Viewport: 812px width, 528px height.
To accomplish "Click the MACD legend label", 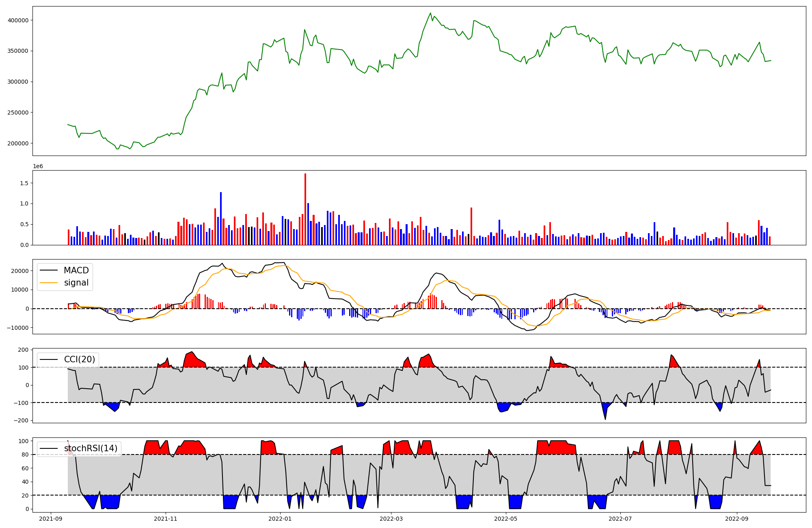I will coord(76,270).
